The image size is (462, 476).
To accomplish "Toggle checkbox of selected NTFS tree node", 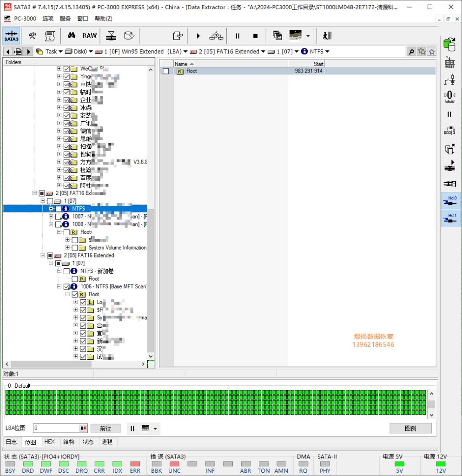I will 58,209.
